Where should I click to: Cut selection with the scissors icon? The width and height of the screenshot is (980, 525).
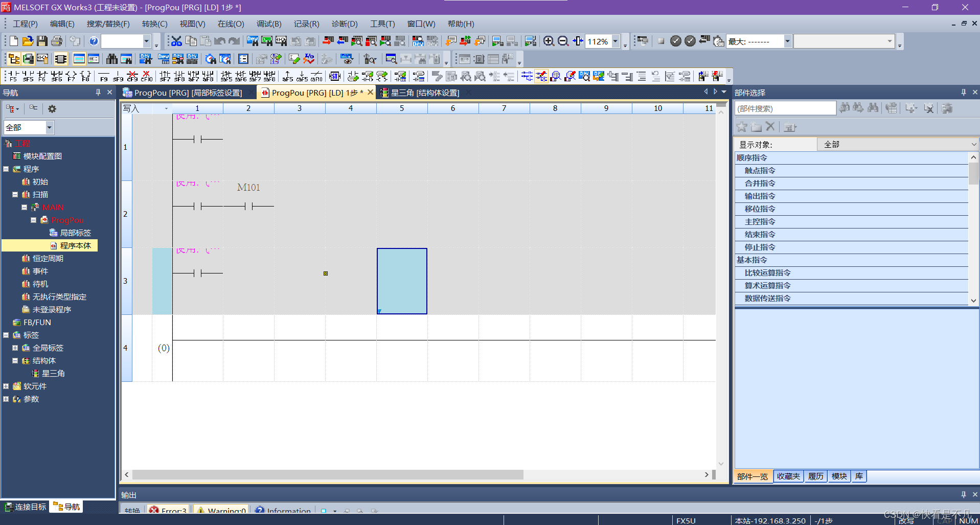click(176, 41)
